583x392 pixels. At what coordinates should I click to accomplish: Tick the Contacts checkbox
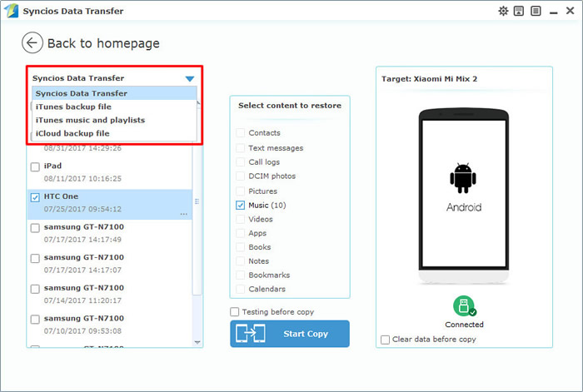(x=240, y=132)
